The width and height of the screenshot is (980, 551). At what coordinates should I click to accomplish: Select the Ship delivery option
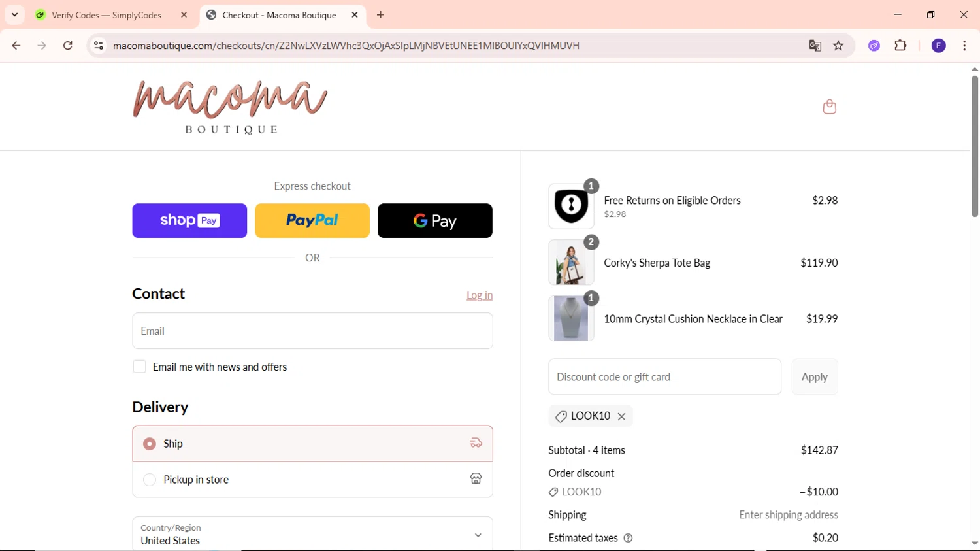(x=312, y=444)
